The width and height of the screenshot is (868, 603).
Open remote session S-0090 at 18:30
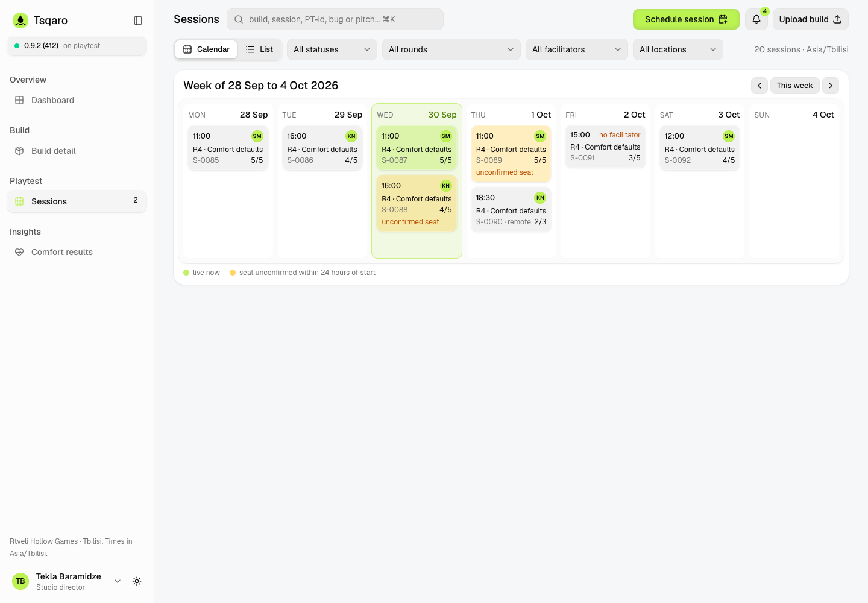pos(511,209)
